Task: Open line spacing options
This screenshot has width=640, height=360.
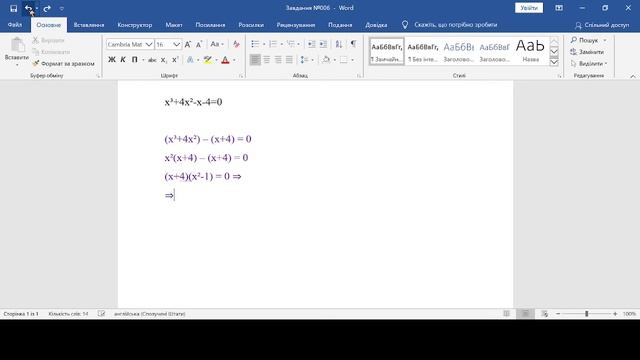Action: click(307, 60)
